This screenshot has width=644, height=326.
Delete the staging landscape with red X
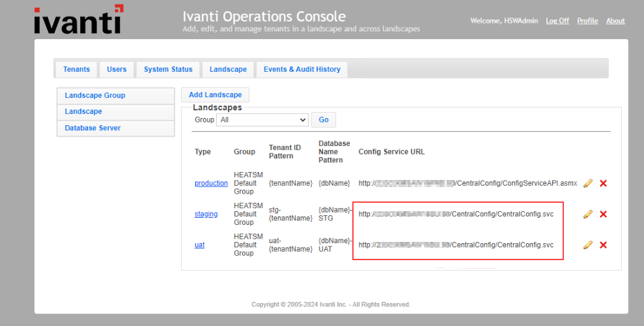603,214
